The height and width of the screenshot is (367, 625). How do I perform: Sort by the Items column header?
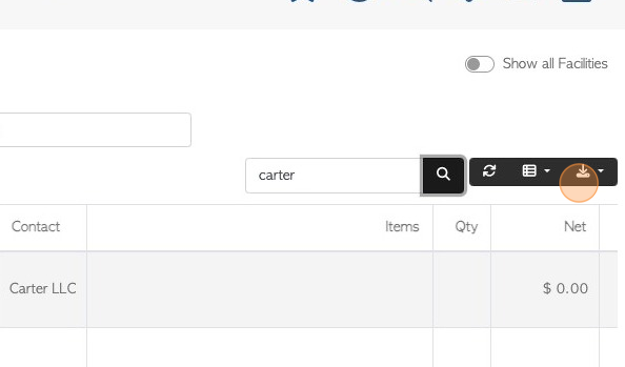click(x=402, y=227)
